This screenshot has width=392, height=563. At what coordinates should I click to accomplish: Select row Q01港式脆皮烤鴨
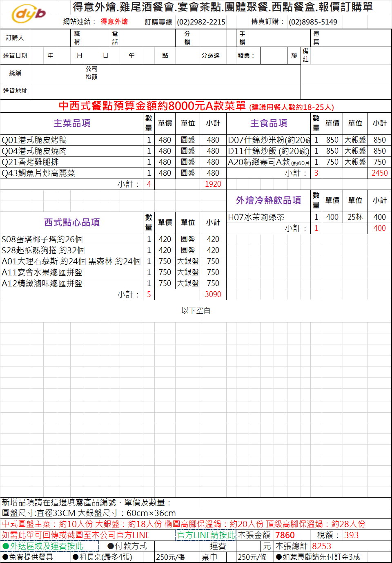pos(113,140)
